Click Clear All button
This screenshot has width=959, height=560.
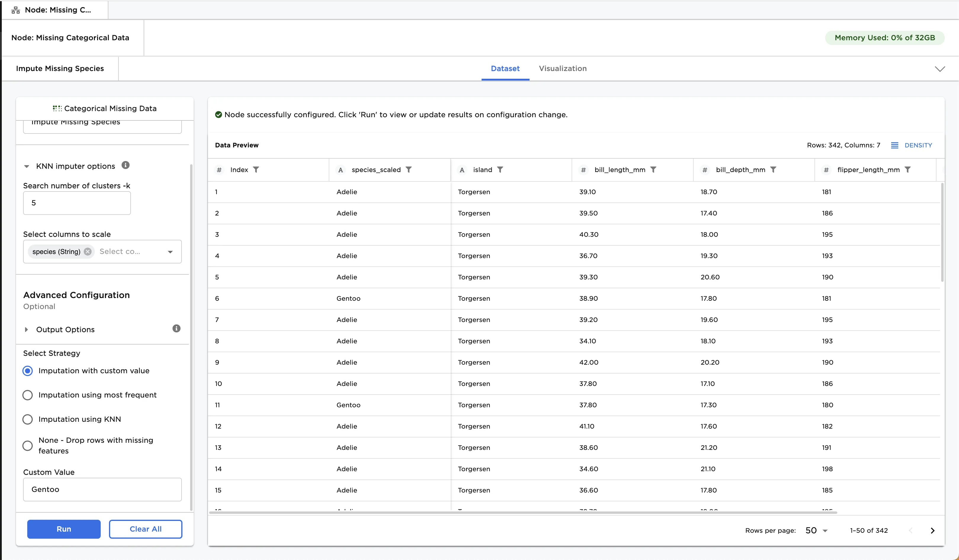[x=145, y=529]
